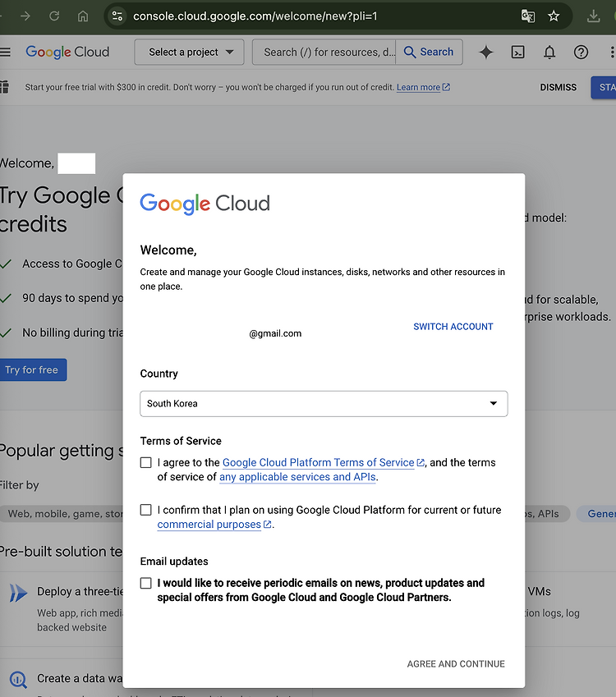
Task: Open Gemini sparkle assistant icon
Action: pyautogui.click(x=486, y=52)
